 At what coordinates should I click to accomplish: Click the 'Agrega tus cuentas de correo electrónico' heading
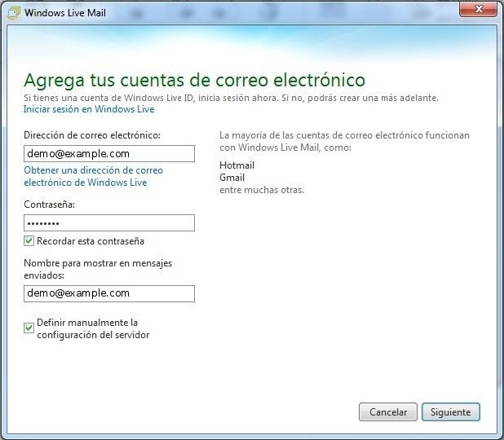pos(194,80)
